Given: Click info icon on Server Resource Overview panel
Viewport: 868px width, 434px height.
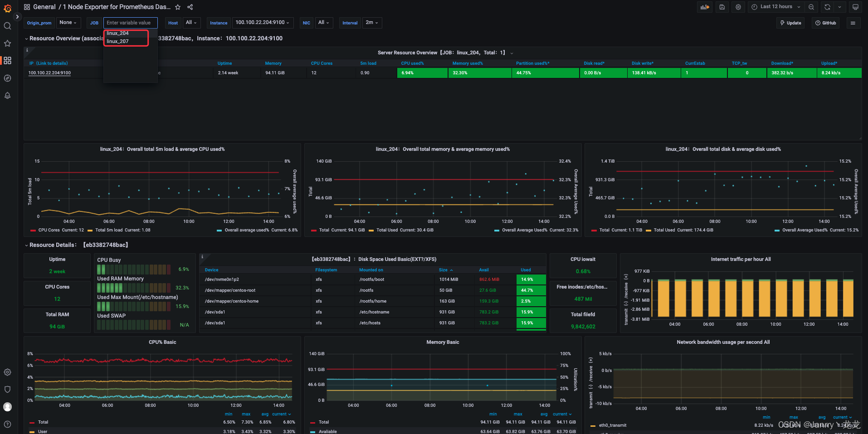Looking at the screenshot, I should click(27, 50).
